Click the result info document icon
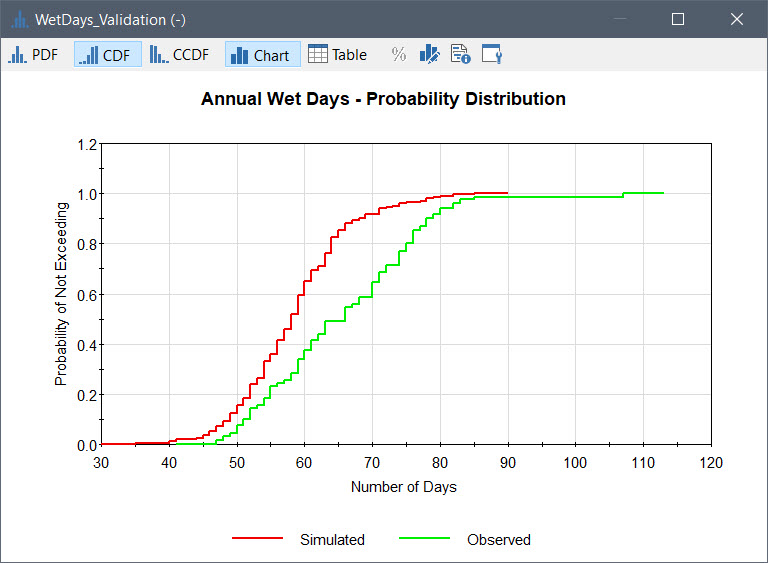768x563 pixels. [x=460, y=54]
